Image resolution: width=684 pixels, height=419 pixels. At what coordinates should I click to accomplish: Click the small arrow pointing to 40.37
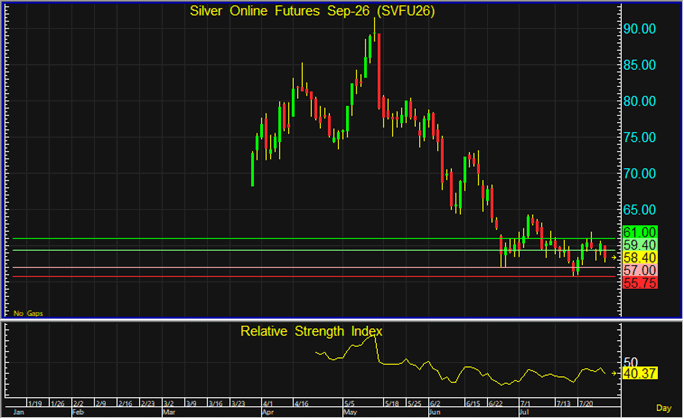tap(614, 374)
